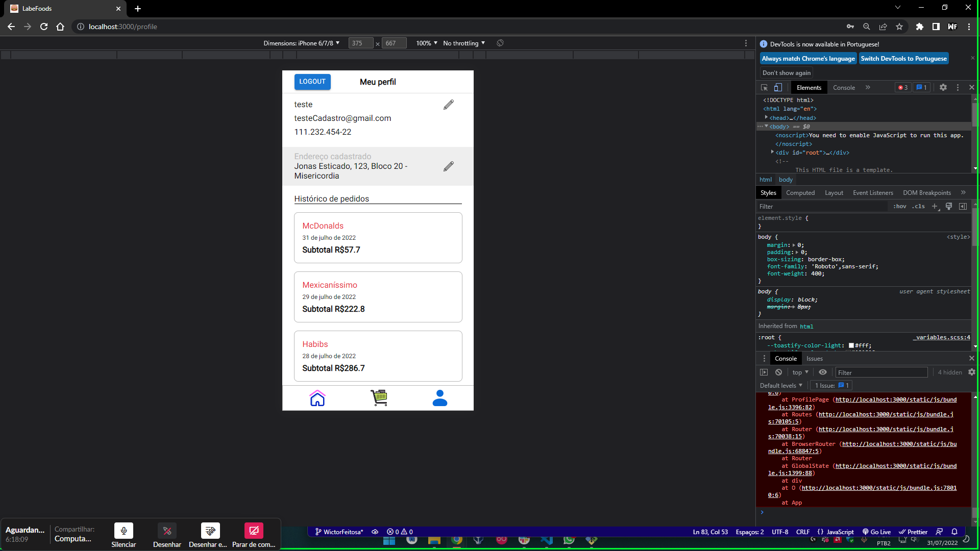Viewport: 980px width, 551px height.
Task: Click the console Filter input field
Action: [x=880, y=372]
